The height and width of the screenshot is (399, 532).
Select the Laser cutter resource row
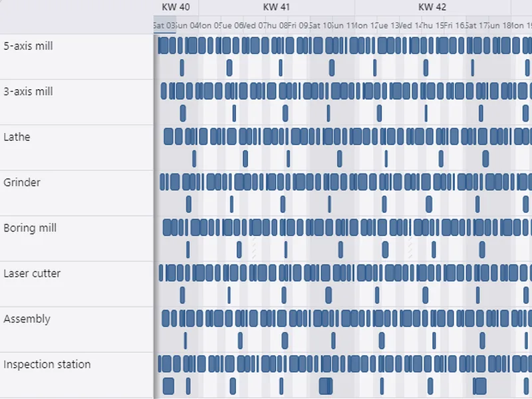coord(76,284)
